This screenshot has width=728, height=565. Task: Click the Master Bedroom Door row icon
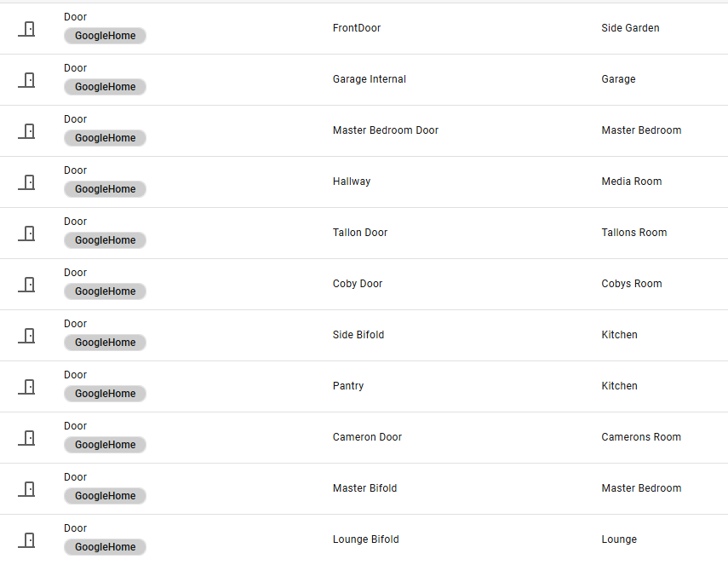tap(27, 131)
